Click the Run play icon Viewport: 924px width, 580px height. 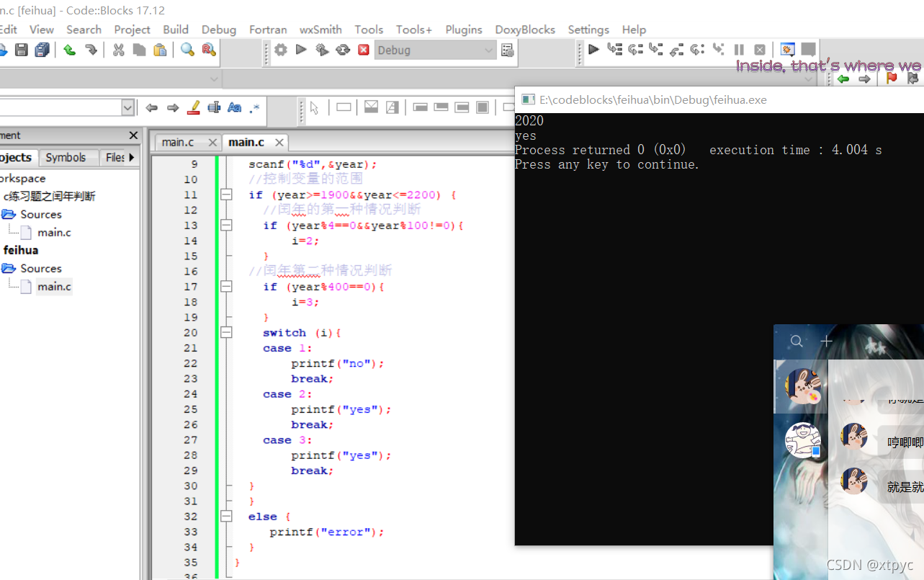pos(301,50)
